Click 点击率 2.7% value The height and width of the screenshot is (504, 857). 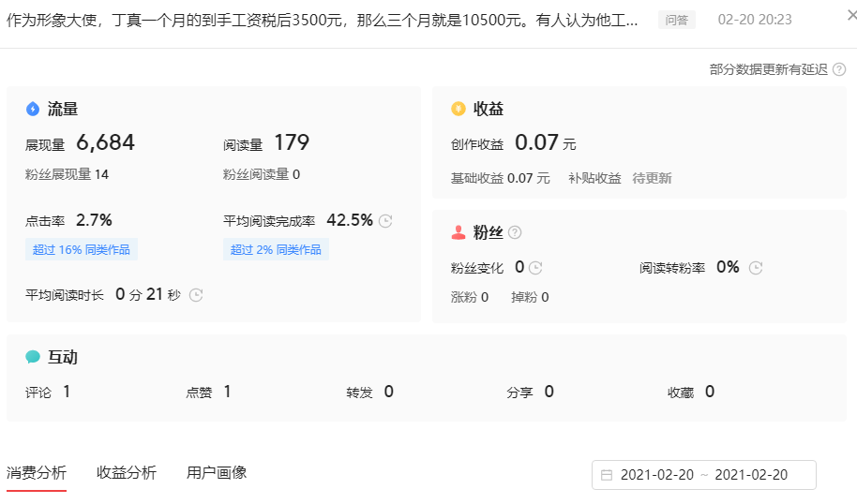(94, 220)
